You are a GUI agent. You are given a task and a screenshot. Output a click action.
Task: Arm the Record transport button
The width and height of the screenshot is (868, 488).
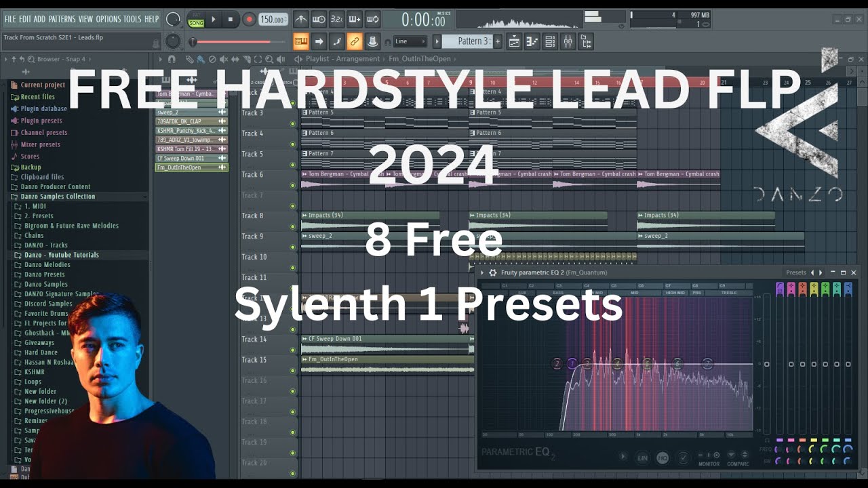click(x=249, y=20)
